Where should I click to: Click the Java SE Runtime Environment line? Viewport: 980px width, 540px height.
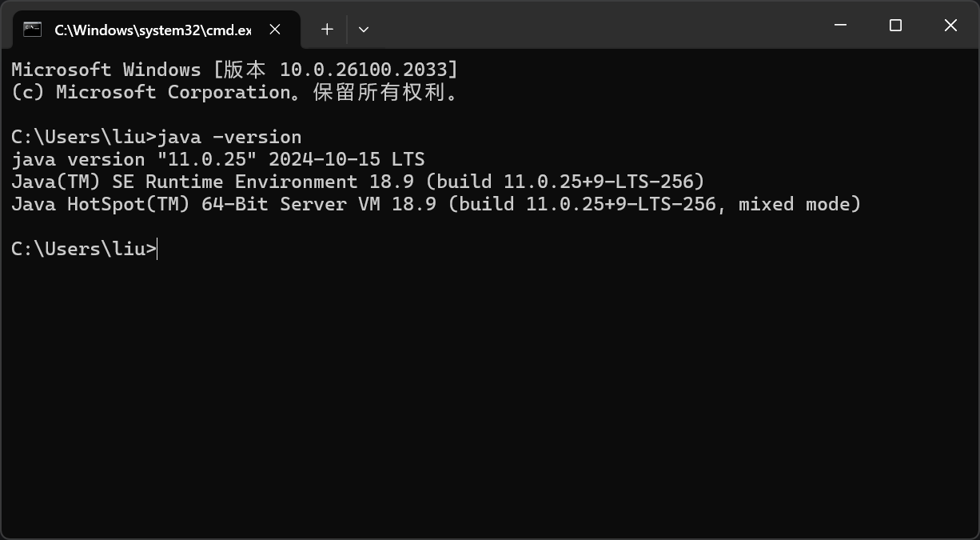tap(357, 182)
